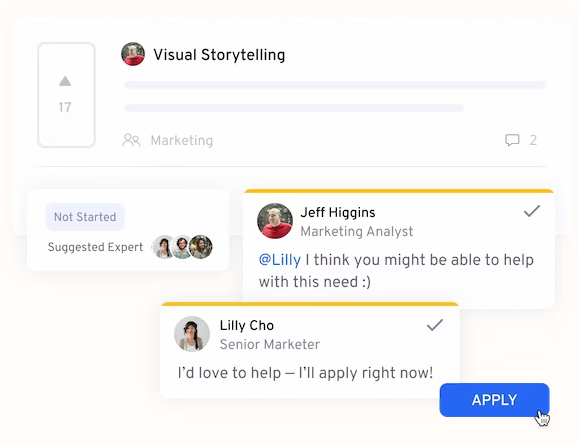578x443 pixels.
Task: Click the comment count 2
Action: (x=533, y=140)
